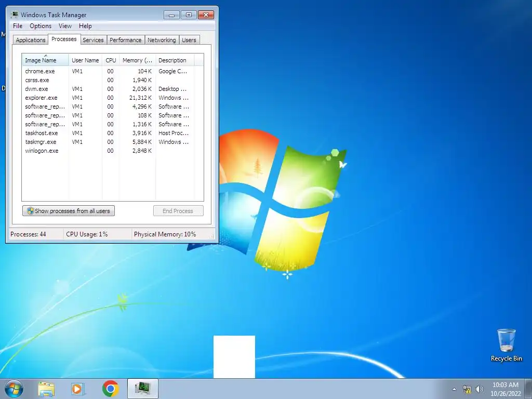Select software_rep process using 4,296 K
This screenshot has width=532, height=399.
point(109,107)
